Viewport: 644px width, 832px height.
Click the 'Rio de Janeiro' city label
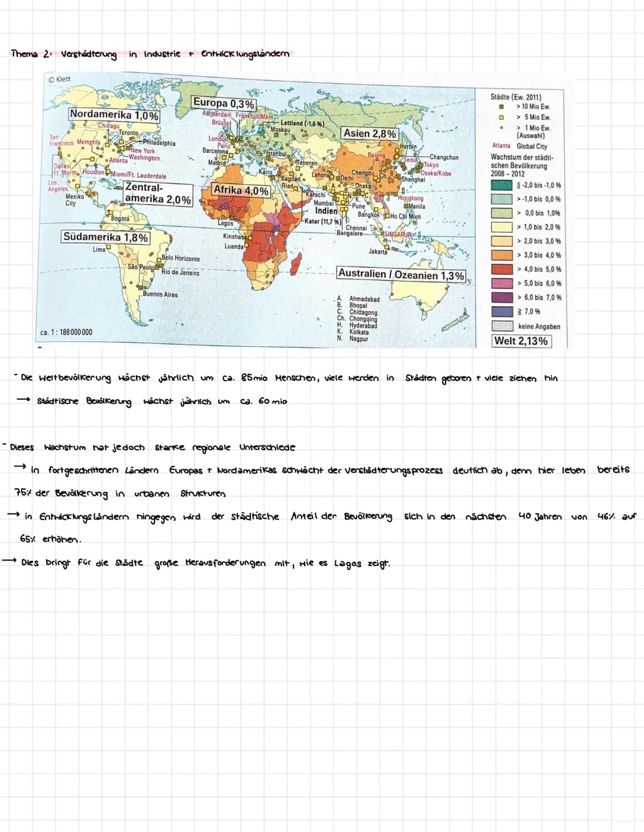pos(180,273)
